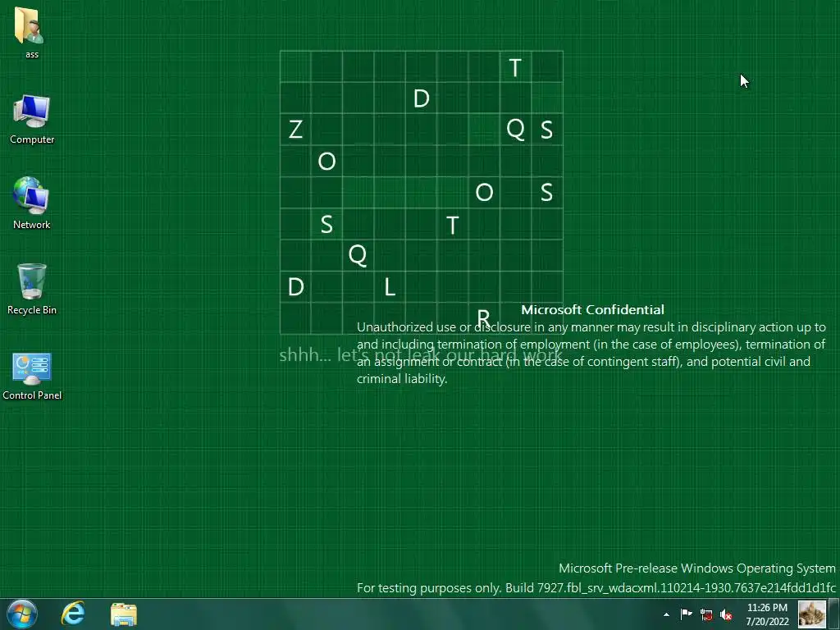Open Windows Explorer from taskbar

pyautogui.click(x=124, y=614)
